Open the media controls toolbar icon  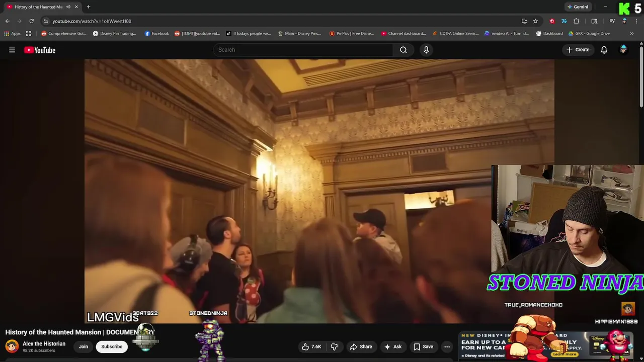click(612, 21)
